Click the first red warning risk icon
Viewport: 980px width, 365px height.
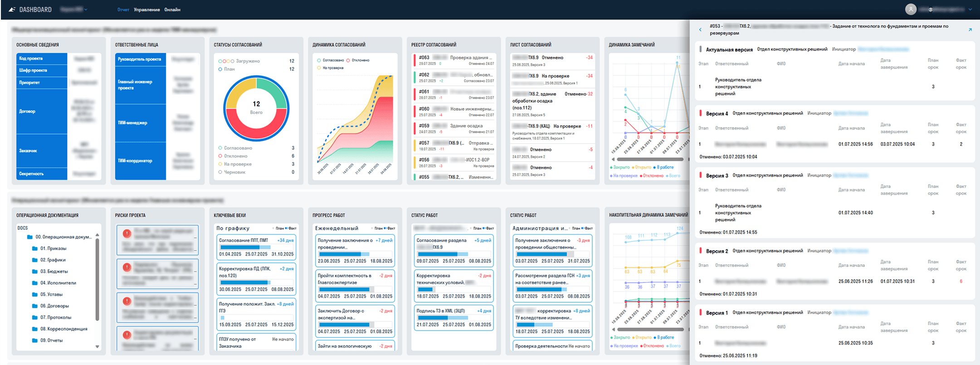[127, 233]
